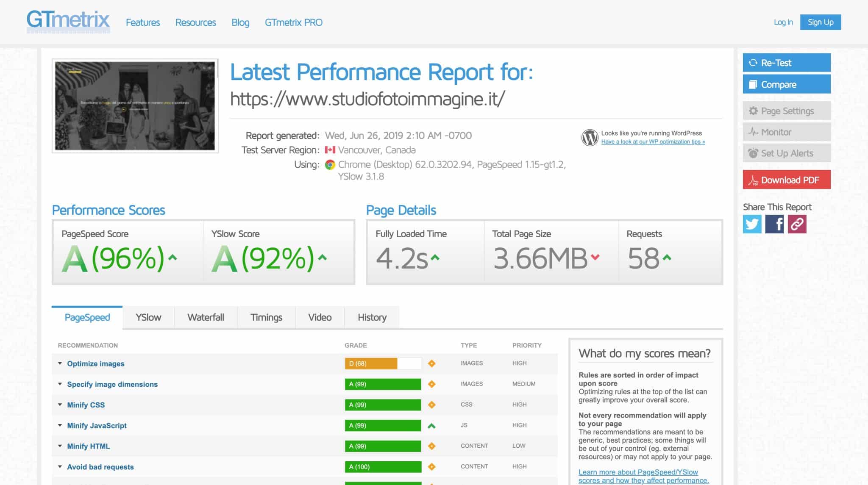Open Page Settings
The width and height of the screenshot is (868, 485).
[787, 111]
